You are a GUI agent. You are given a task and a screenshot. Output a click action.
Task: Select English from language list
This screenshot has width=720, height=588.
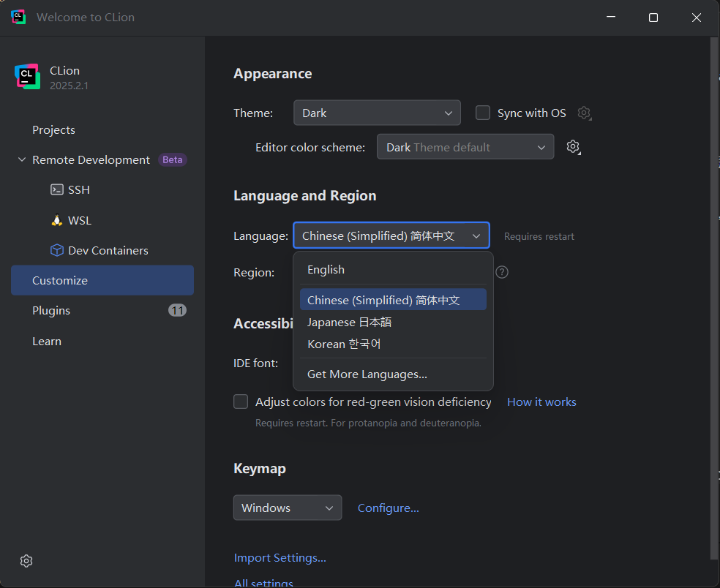(393, 270)
